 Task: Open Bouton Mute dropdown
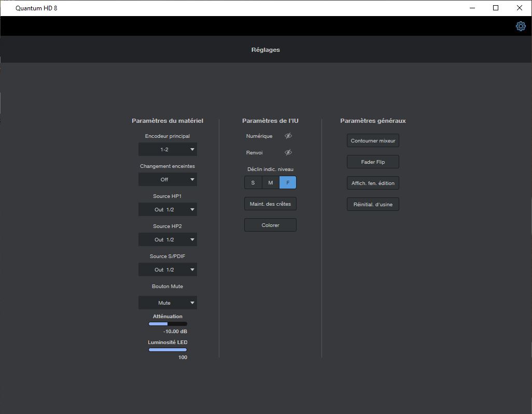click(167, 303)
